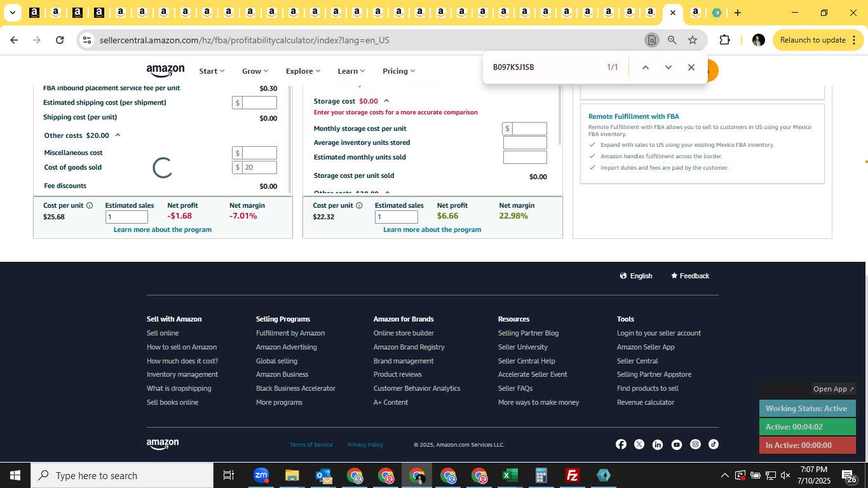Jump to previous find result
868x488 pixels.
click(645, 67)
